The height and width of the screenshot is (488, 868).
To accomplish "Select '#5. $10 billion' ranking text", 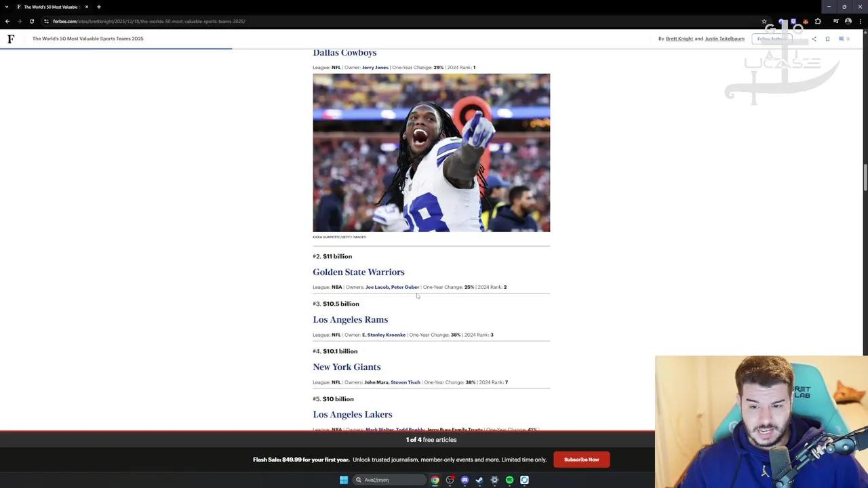I will point(333,399).
